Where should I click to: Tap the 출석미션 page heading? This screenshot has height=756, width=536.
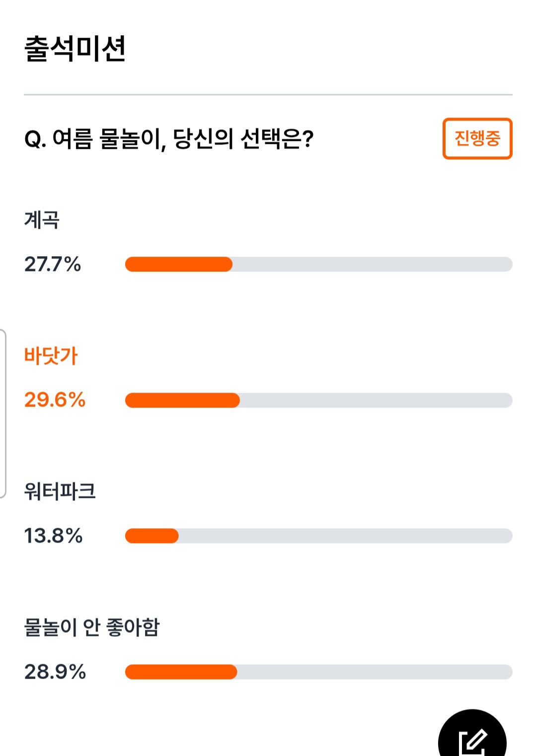[75, 49]
